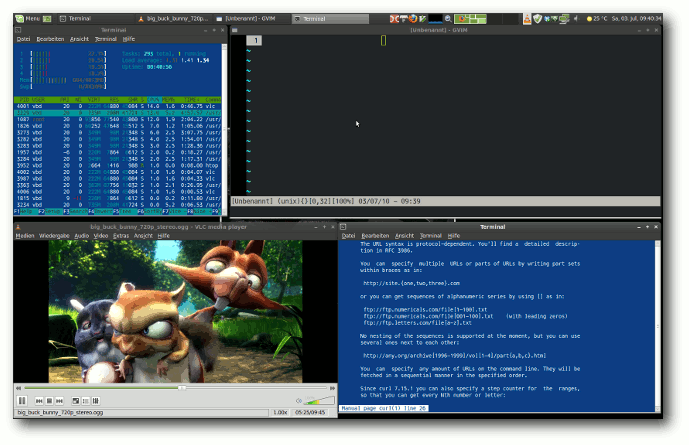This screenshot has width=689, height=445.
Task: Open Datei menu in htop Terminal window
Action: pyautogui.click(x=23, y=39)
